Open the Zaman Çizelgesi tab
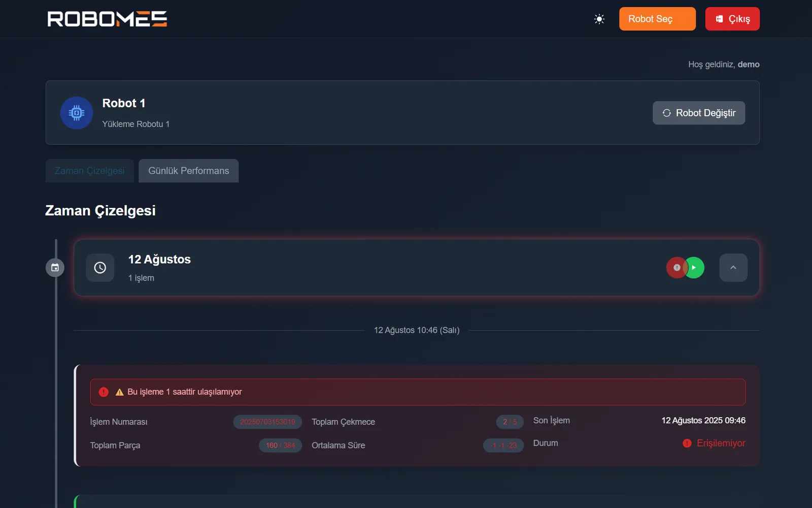This screenshot has width=812, height=508. tap(89, 171)
